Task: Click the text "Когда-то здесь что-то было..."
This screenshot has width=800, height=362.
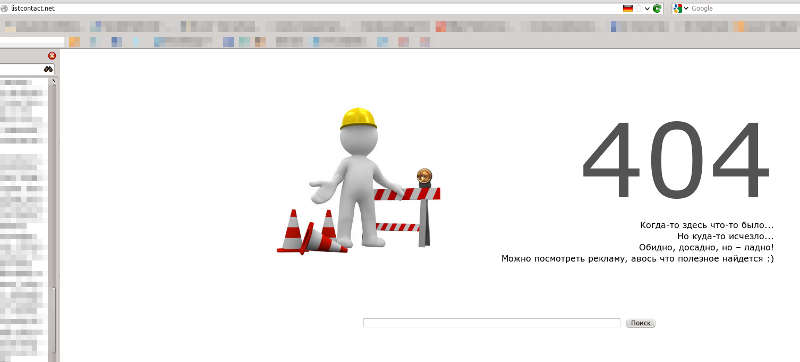Action: tap(707, 225)
